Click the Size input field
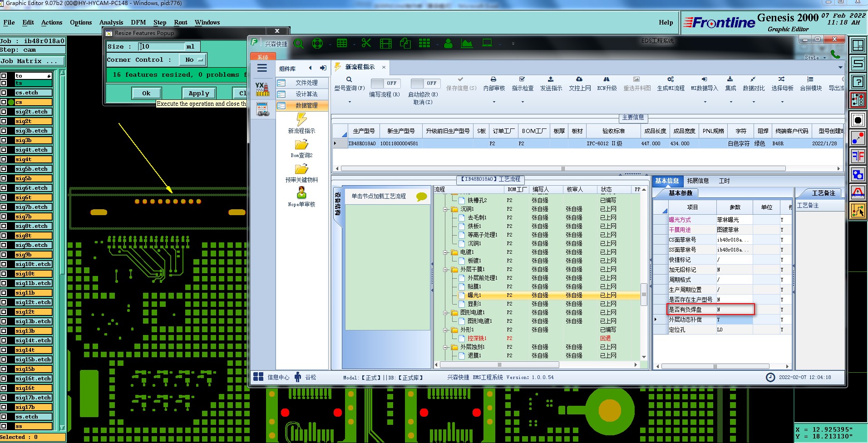Image resolution: width=868 pixels, height=443 pixels. pos(162,46)
